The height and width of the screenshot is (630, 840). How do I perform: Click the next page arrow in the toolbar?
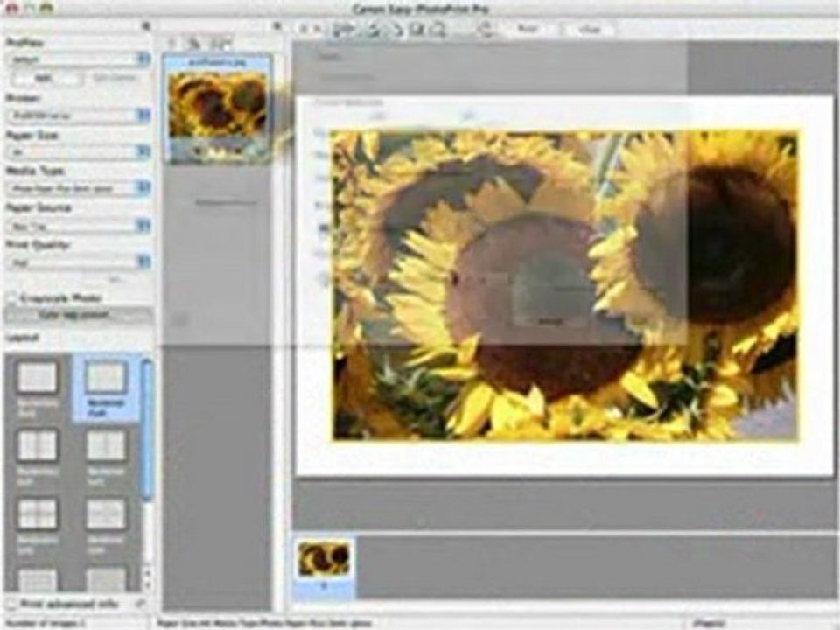pyautogui.click(x=317, y=30)
